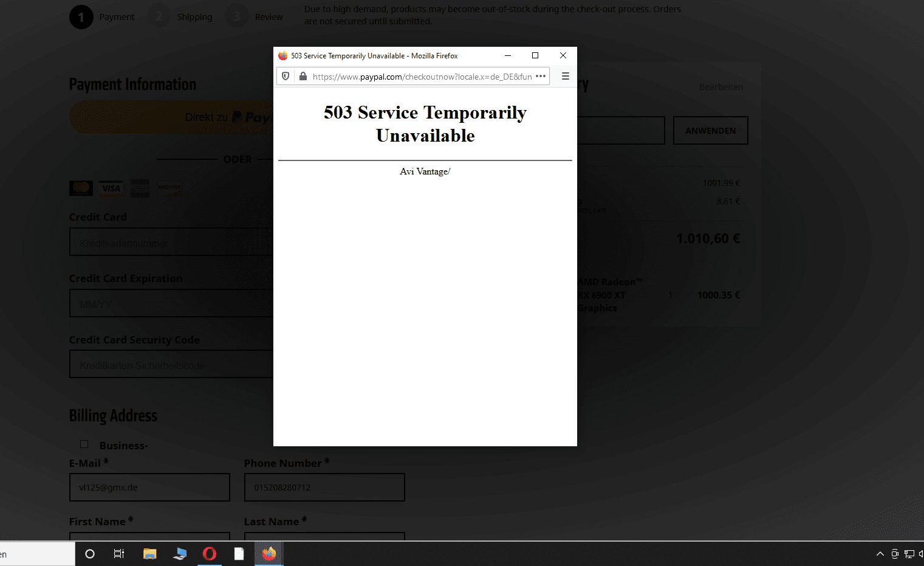Select the Shipping checkout step
This screenshot has height=566, width=924.
tap(194, 17)
